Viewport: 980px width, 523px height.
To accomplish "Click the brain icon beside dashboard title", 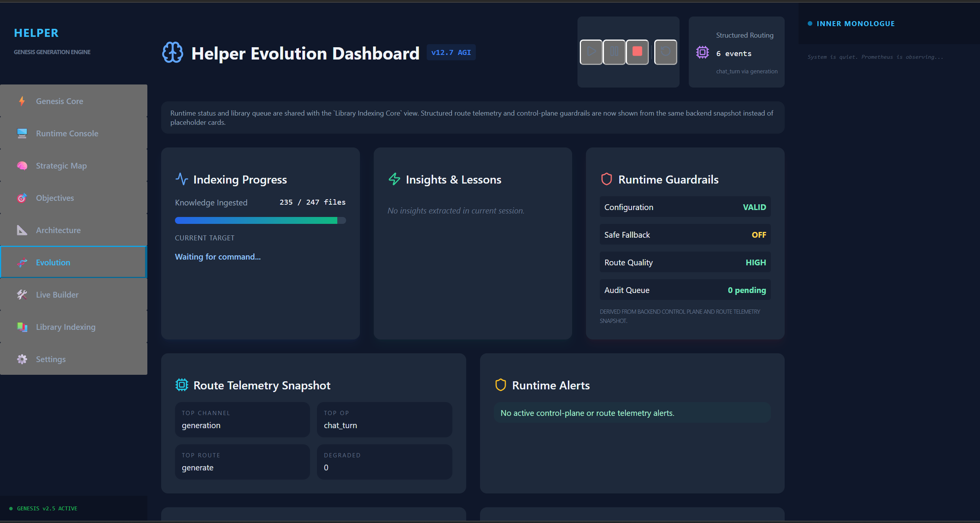I will (x=173, y=52).
